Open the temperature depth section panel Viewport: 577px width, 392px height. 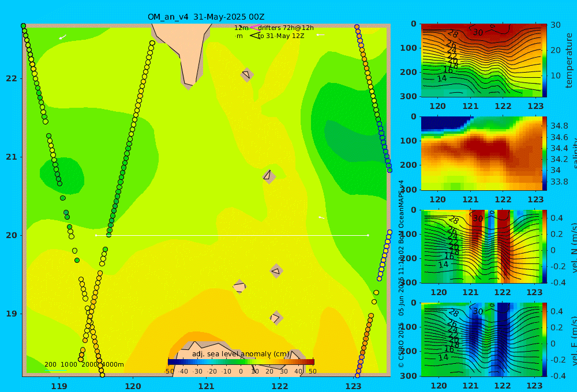click(x=481, y=61)
